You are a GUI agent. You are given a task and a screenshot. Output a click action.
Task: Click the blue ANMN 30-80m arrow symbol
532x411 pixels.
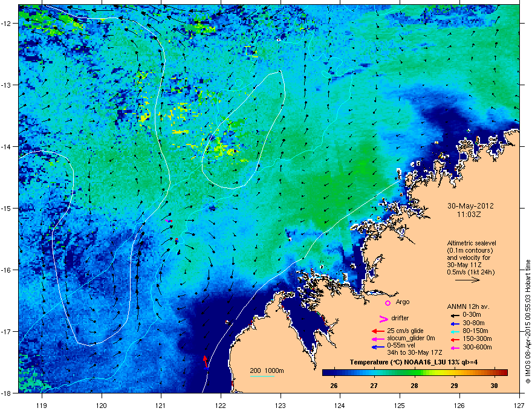tap(455, 323)
